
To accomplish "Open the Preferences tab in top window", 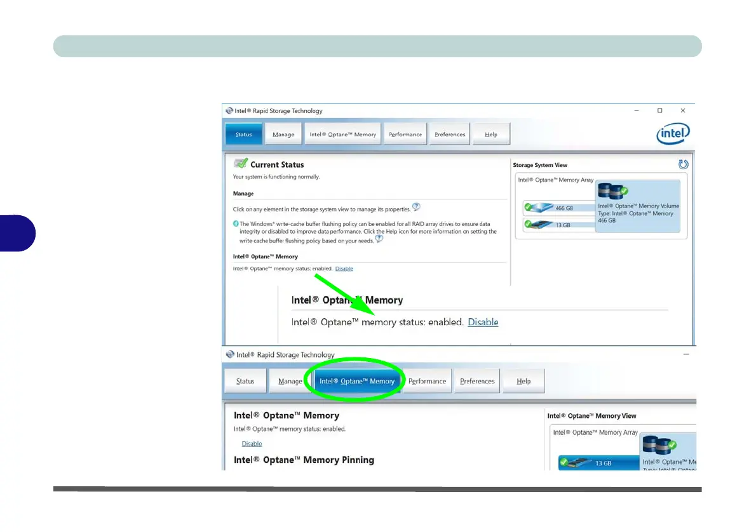I will pos(450,134).
